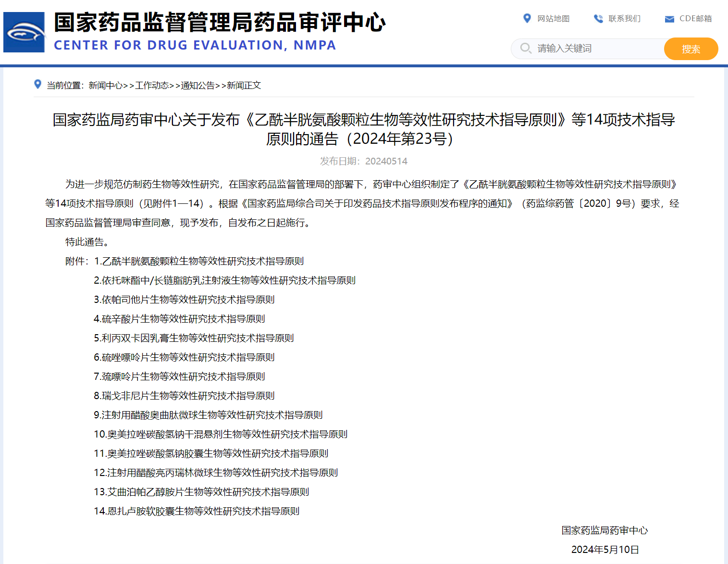Click the CDE fish logo icon
The image size is (728, 564).
[x=24, y=32]
